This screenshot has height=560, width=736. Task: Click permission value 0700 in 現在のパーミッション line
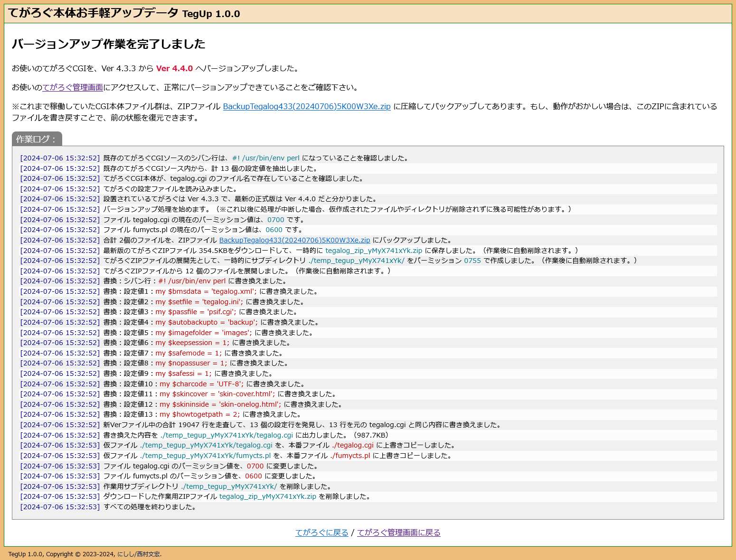276,220
